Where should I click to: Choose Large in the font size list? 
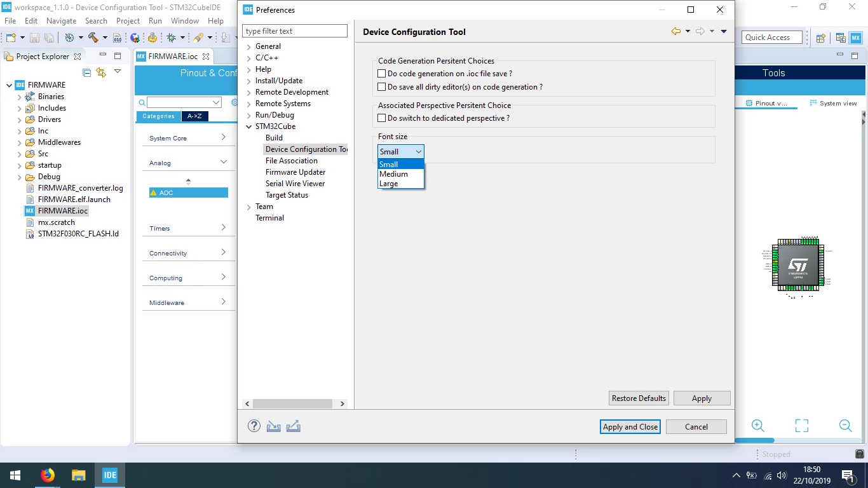click(401, 184)
